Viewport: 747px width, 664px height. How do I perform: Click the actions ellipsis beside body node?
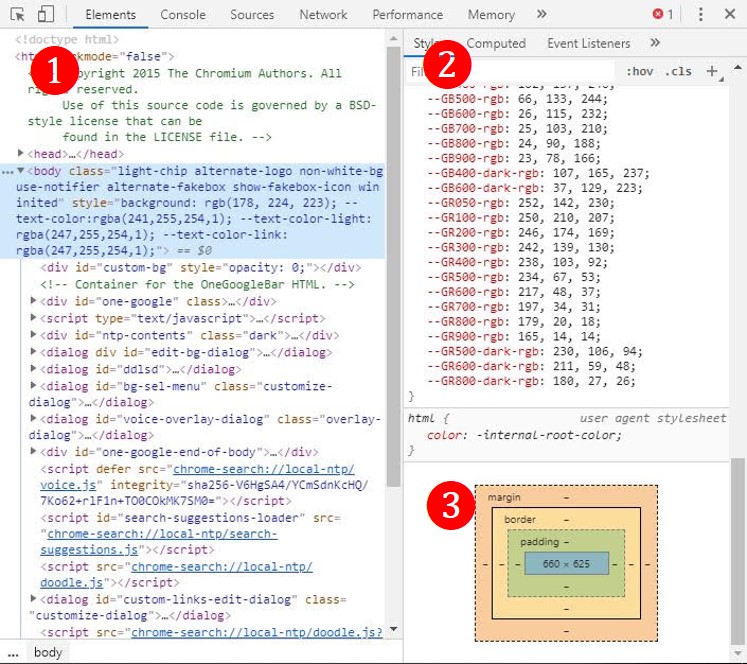click(7, 172)
